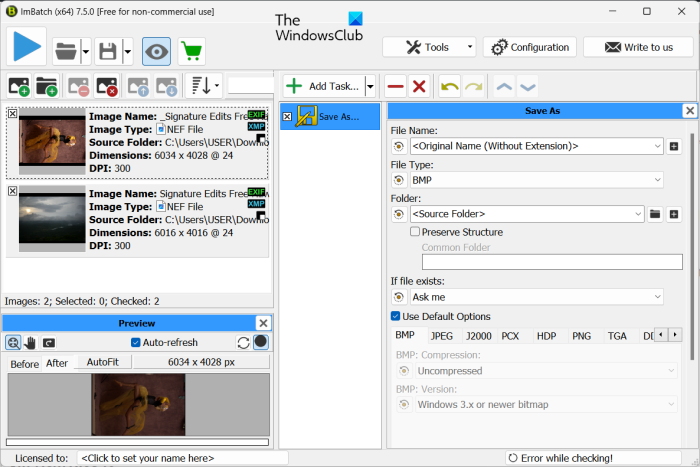Open Configuration settings

click(x=530, y=47)
